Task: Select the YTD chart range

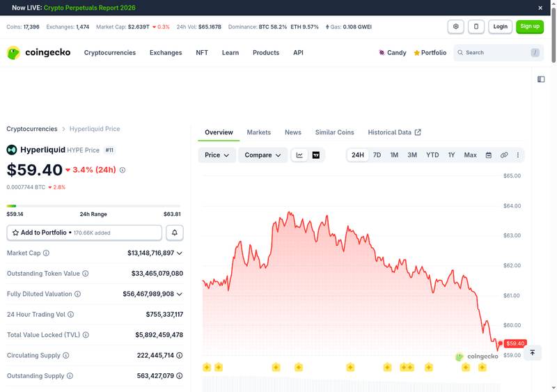Action: click(x=432, y=155)
